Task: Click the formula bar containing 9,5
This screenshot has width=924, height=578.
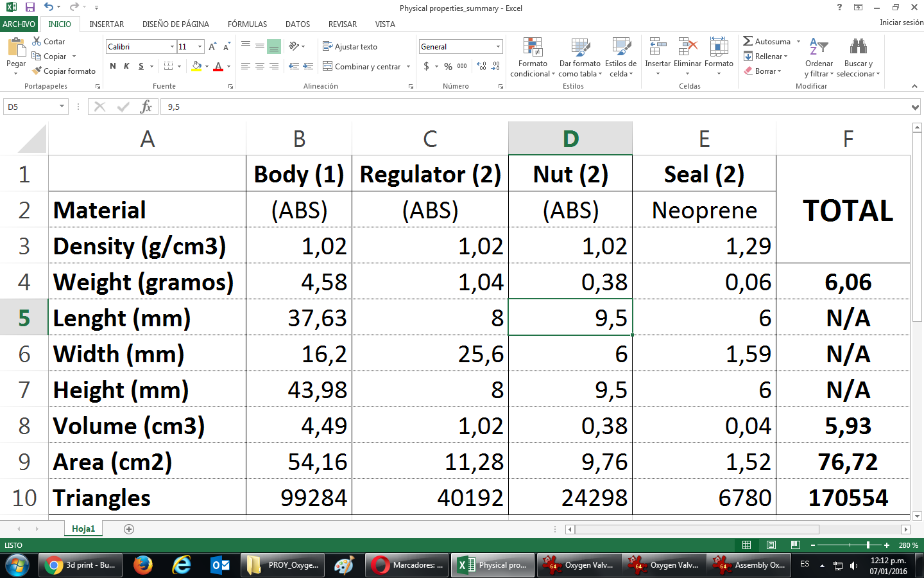Action: [x=536, y=107]
